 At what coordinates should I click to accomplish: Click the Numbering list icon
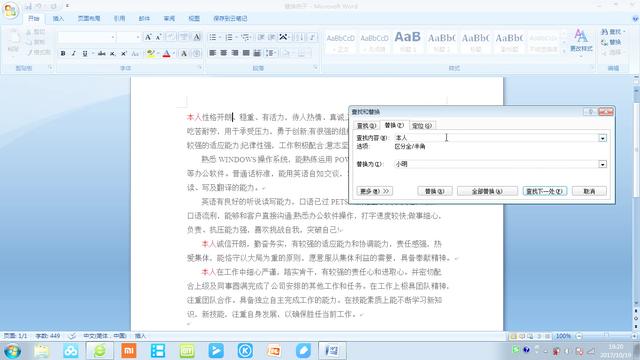pyautogui.click(x=229, y=37)
